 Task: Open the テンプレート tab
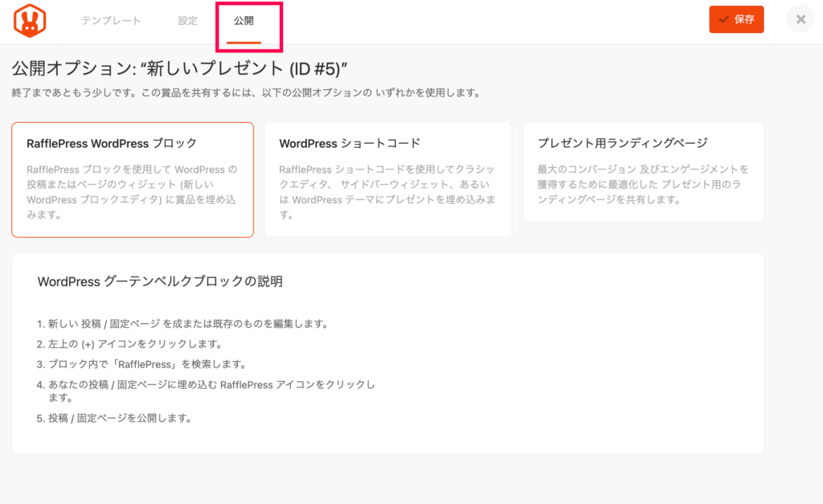[x=111, y=20]
